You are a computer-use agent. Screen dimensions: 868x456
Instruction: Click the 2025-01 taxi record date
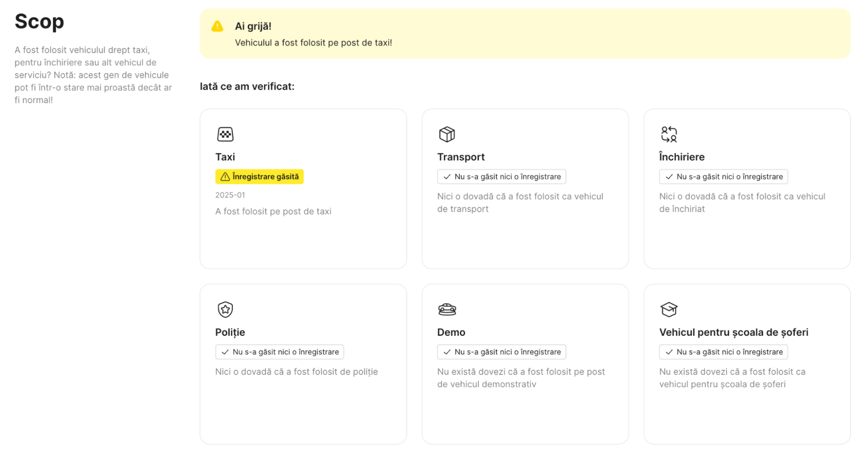230,195
